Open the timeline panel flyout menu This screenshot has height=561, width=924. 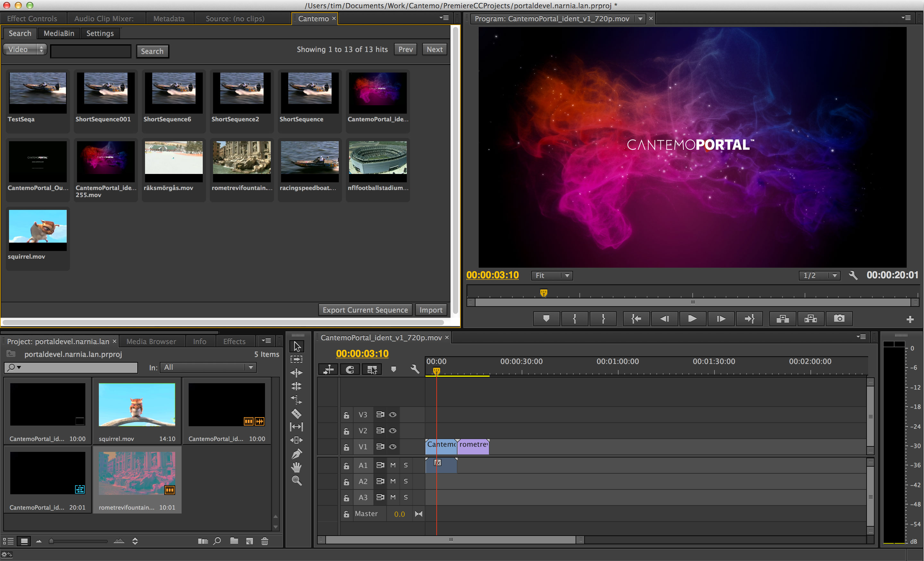click(861, 337)
